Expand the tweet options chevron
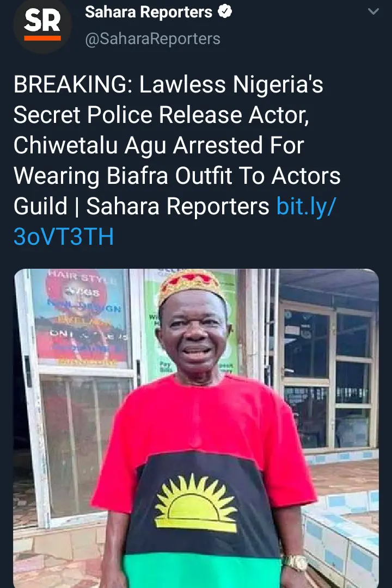 point(373,12)
